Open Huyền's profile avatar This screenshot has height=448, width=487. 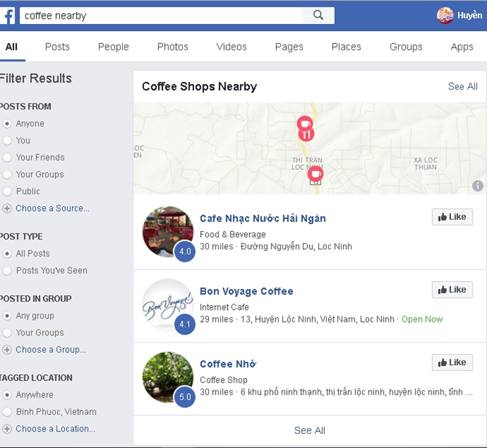(x=445, y=15)
